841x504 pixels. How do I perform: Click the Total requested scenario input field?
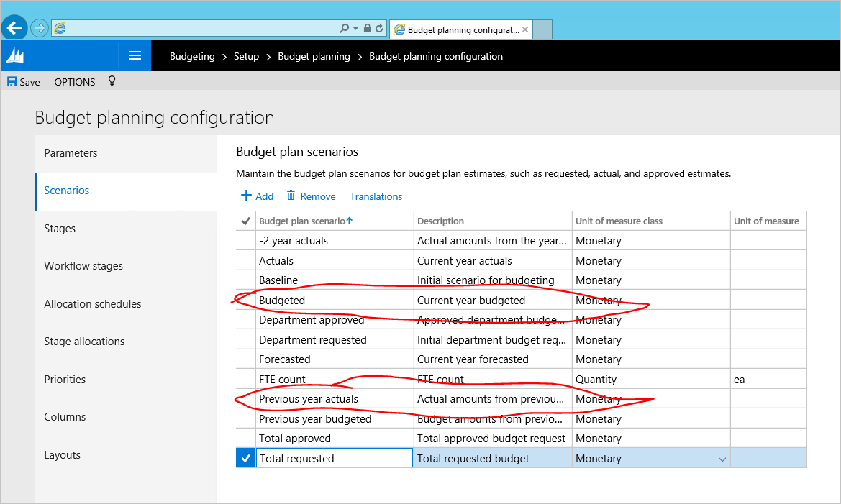coord(334,459)
